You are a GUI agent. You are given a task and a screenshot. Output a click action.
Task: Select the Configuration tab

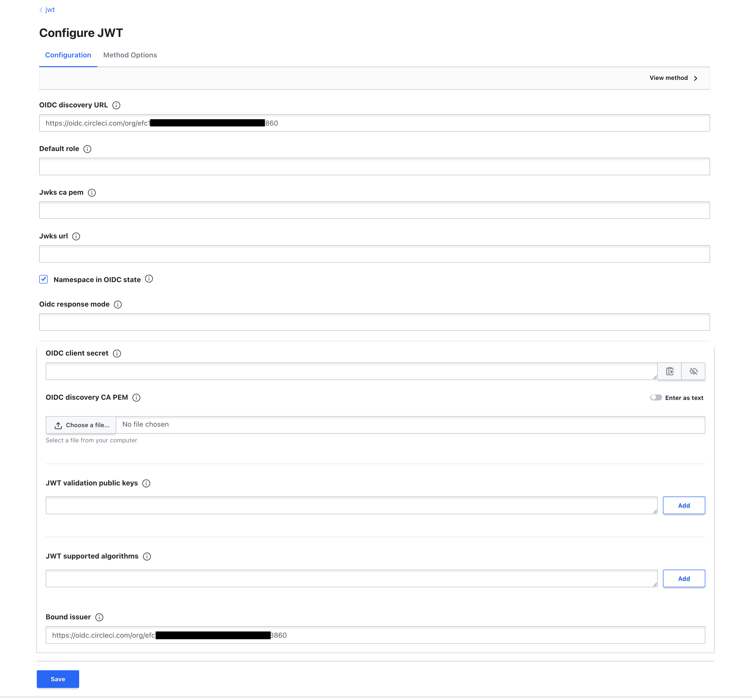click(68, 55)
